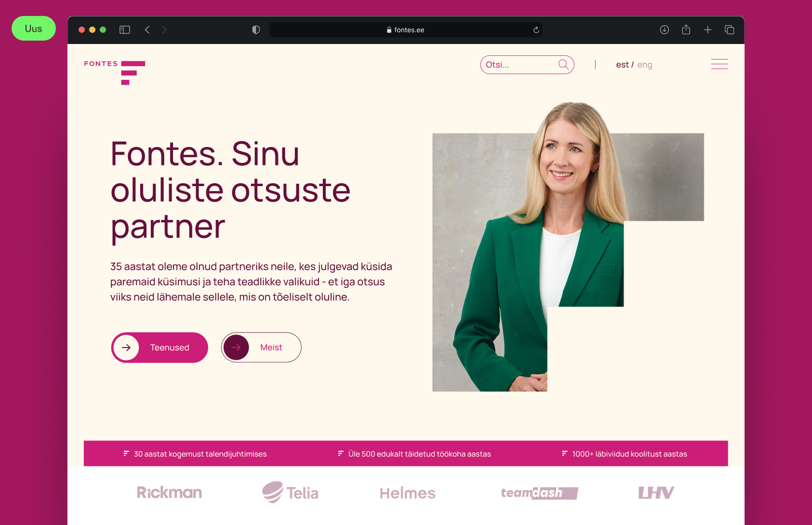The height and width of the screenshot is (525, 812).
Task: Reload the page with refresh icon
Action: (x=536, y=30)
